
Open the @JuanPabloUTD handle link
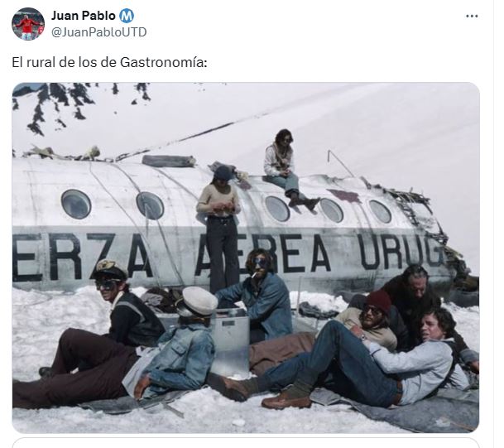(99, 32)
